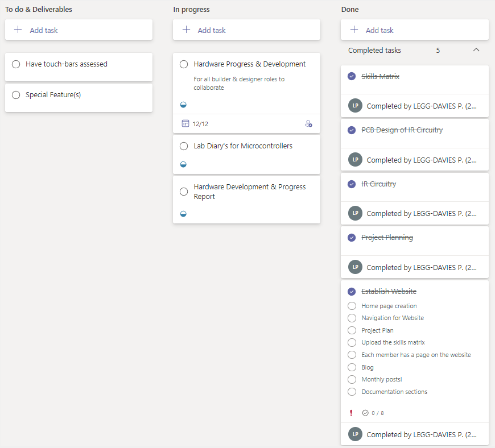Mark 'Have touch-bars assessed' as complete
This screenshot has height=448, width=495.
pyautogui.click(x=16, y=64)
